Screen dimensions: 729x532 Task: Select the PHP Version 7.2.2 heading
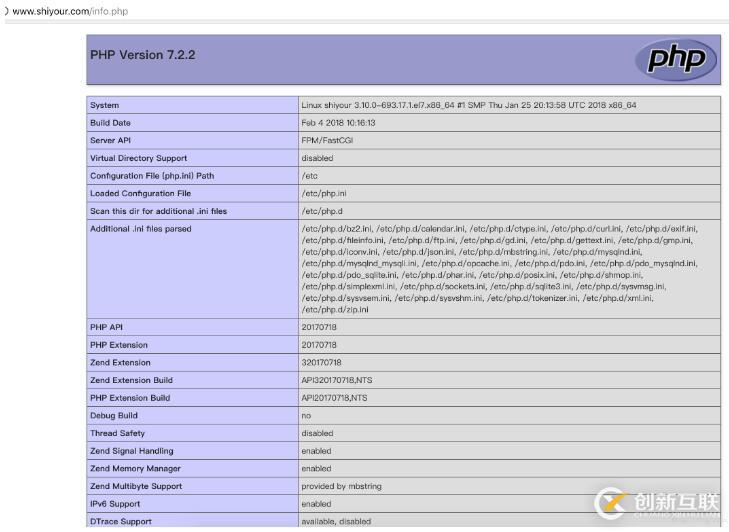(x=143, y=55)
